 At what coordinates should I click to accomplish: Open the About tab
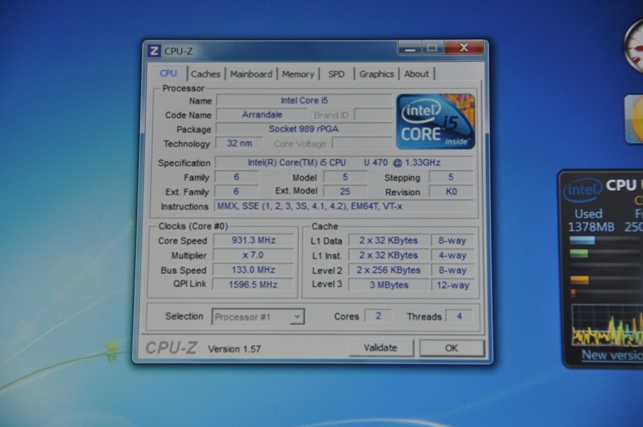pos(417,74)
